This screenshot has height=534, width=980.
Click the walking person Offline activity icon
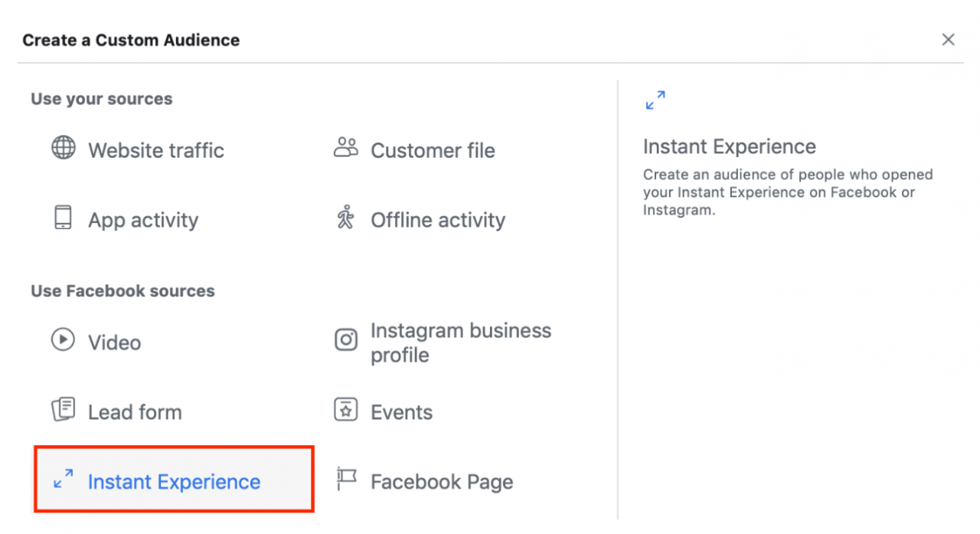[x=346, y=218]
